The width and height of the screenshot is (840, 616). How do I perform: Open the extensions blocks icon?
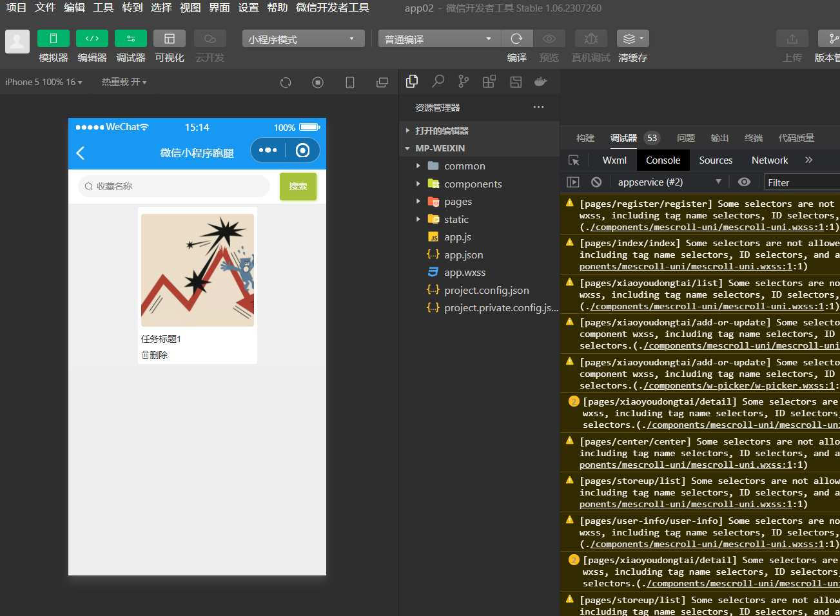(489, 81)
